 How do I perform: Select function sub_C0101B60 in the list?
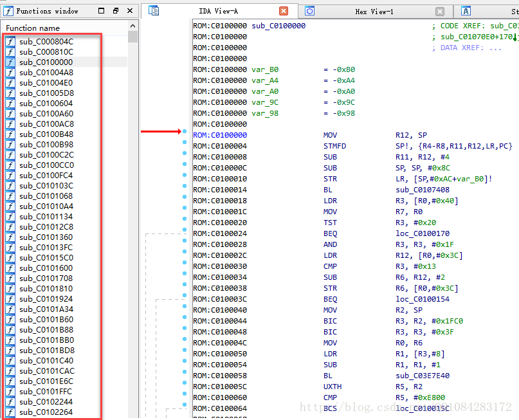[x=46, y=319]
